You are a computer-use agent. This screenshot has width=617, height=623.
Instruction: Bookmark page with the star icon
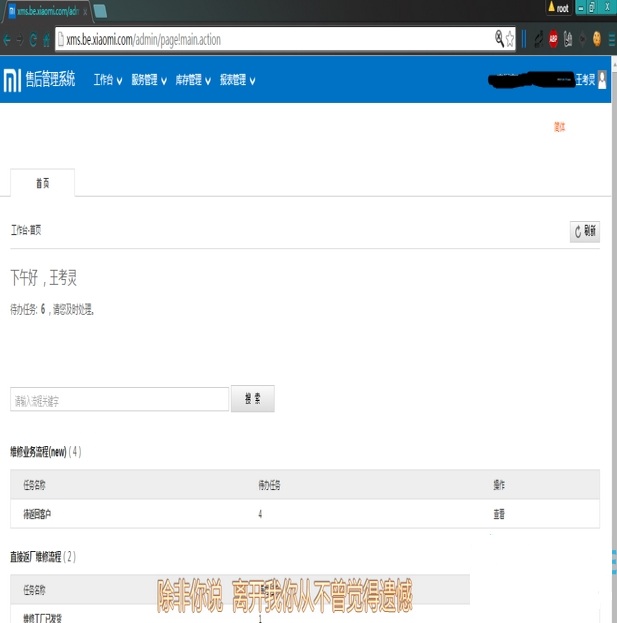[x=510, y=39]
